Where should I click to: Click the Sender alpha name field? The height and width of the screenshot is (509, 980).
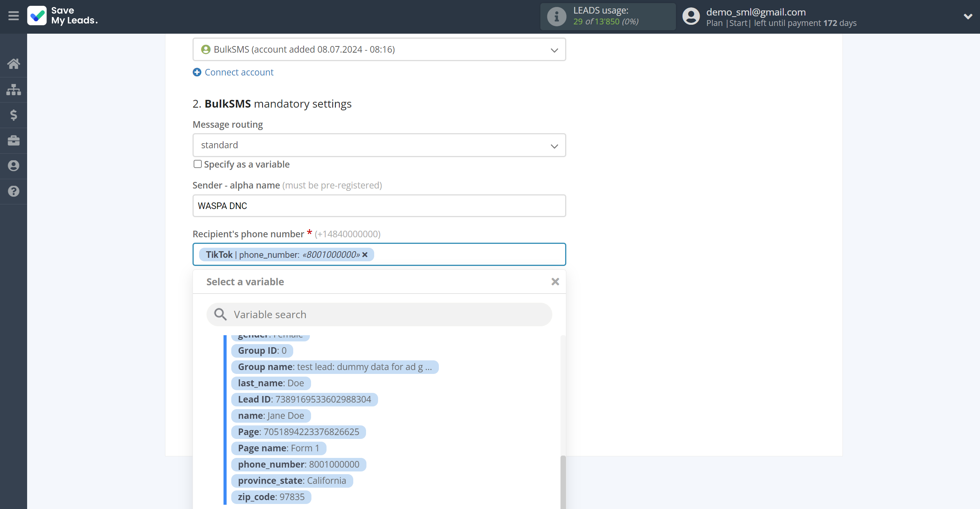click(x=379, y=206)
